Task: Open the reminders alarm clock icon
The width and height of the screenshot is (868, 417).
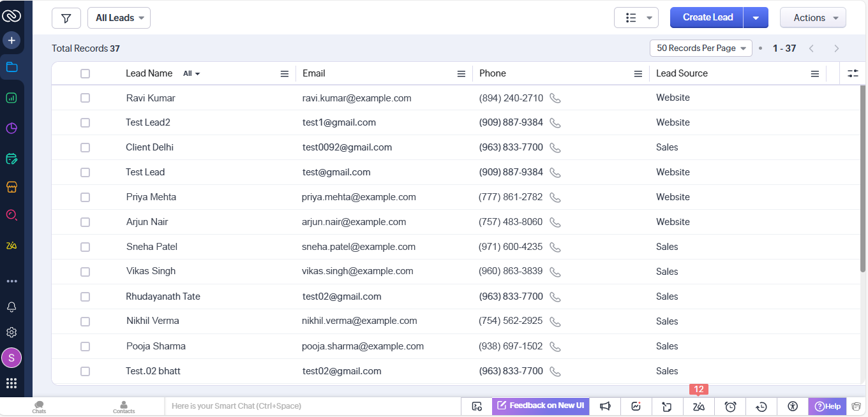Action: (730, 406)
